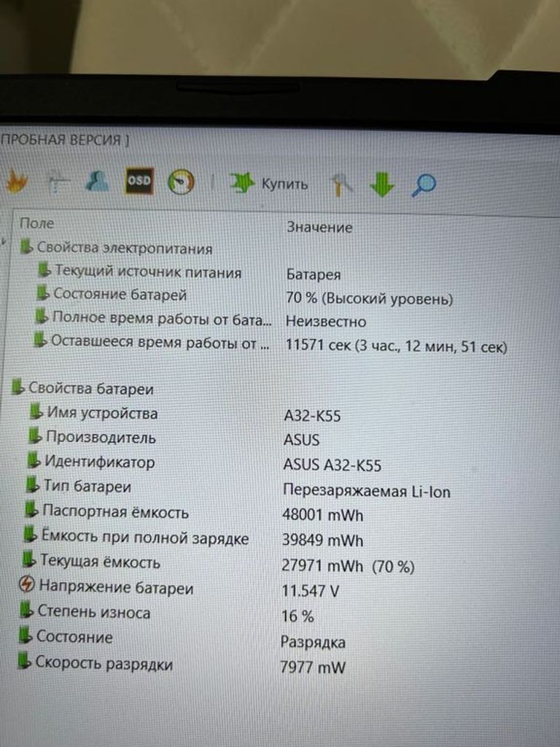Open the tools wrench icon
The image size is (560, 747).
[341, 185]
